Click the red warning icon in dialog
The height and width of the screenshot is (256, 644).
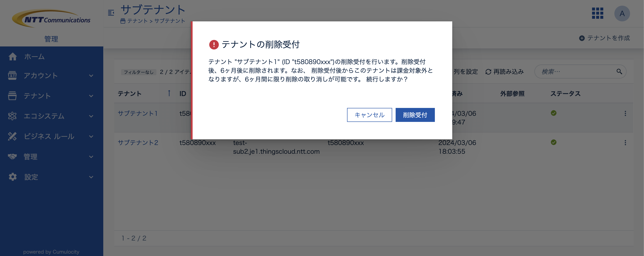pos(214,44)
